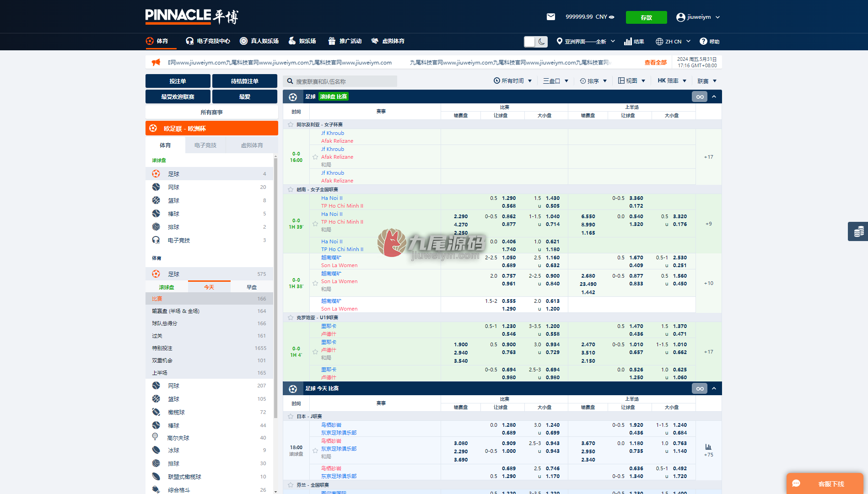868x494 pixels.
Task: Open 所有时间 time filter dropdown
Action: (x=512, y=81)
